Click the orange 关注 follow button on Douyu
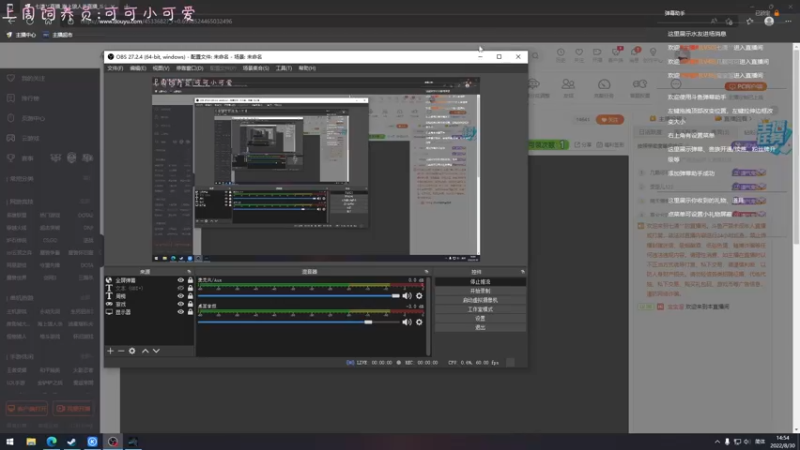The image size is (800, 450). point(610,120)
